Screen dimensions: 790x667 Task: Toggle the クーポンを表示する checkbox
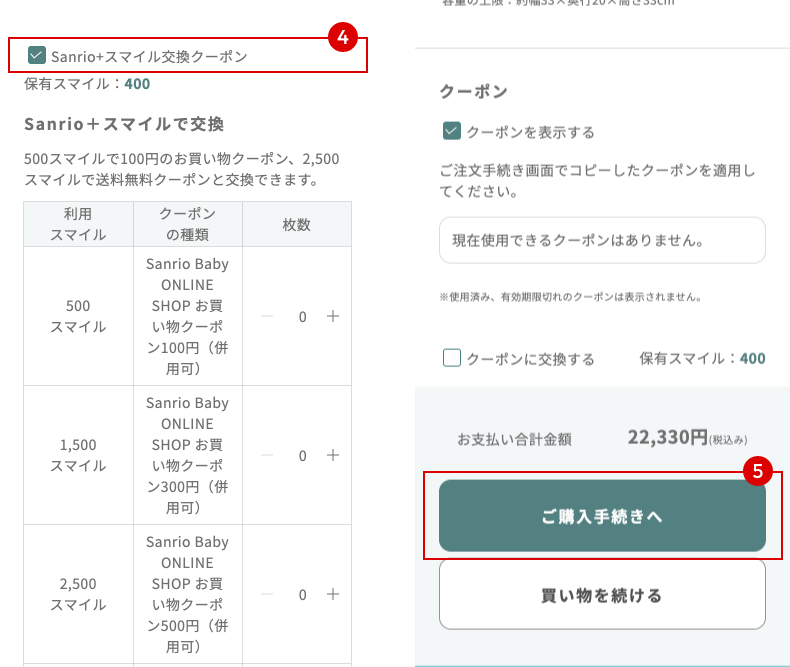click(x=451, y=131)
